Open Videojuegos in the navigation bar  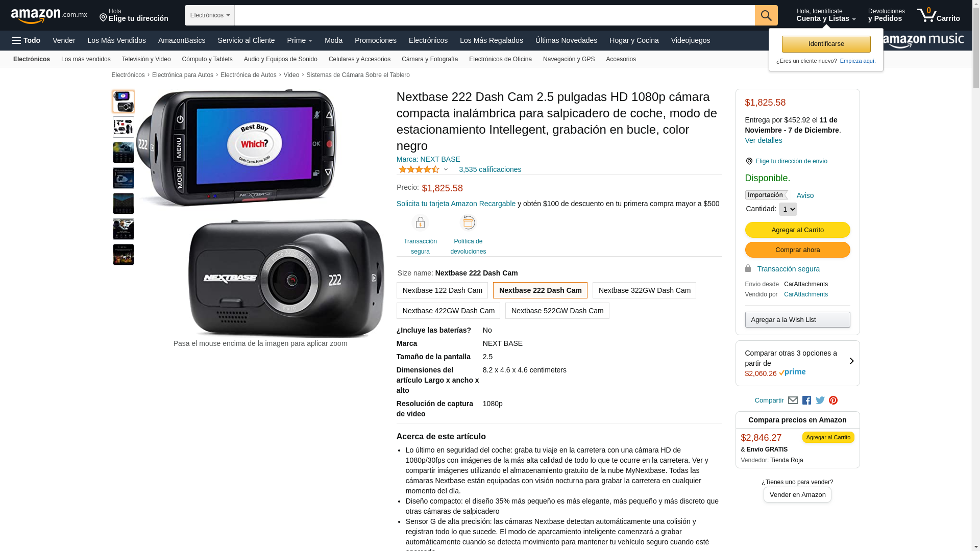[x=690, y=40]
